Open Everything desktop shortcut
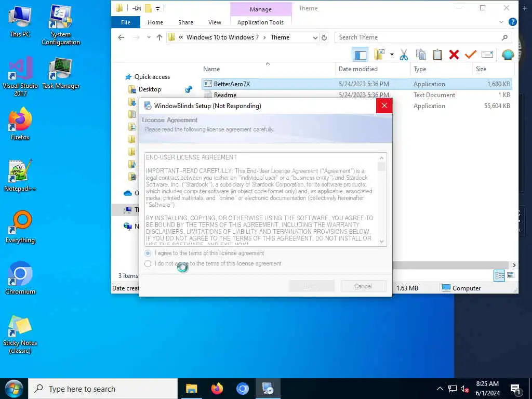The image size is (532, 399). [x=20, y=228]
